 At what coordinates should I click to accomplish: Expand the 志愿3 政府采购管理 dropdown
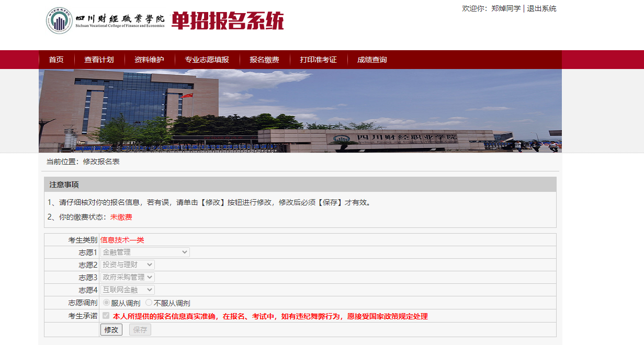[128, 278]
